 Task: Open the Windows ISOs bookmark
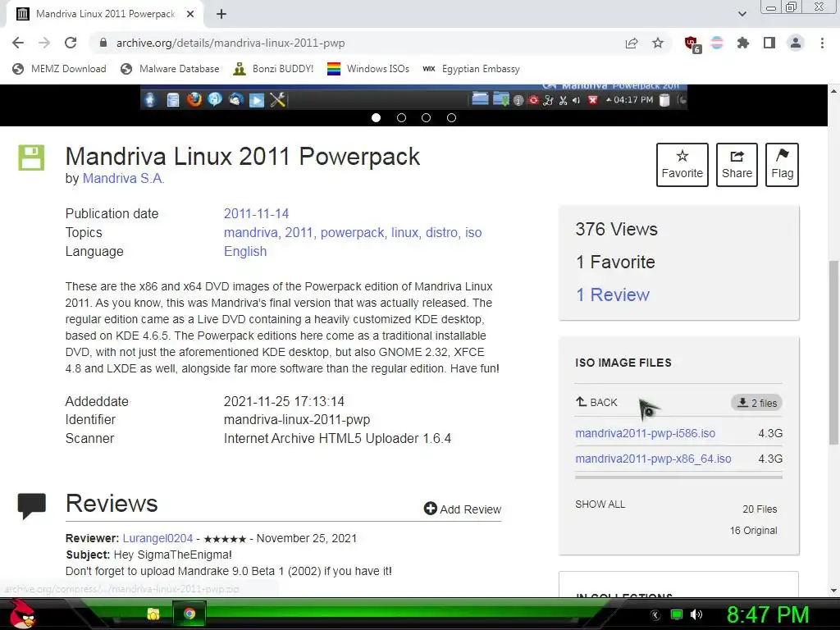click(368, 69)
